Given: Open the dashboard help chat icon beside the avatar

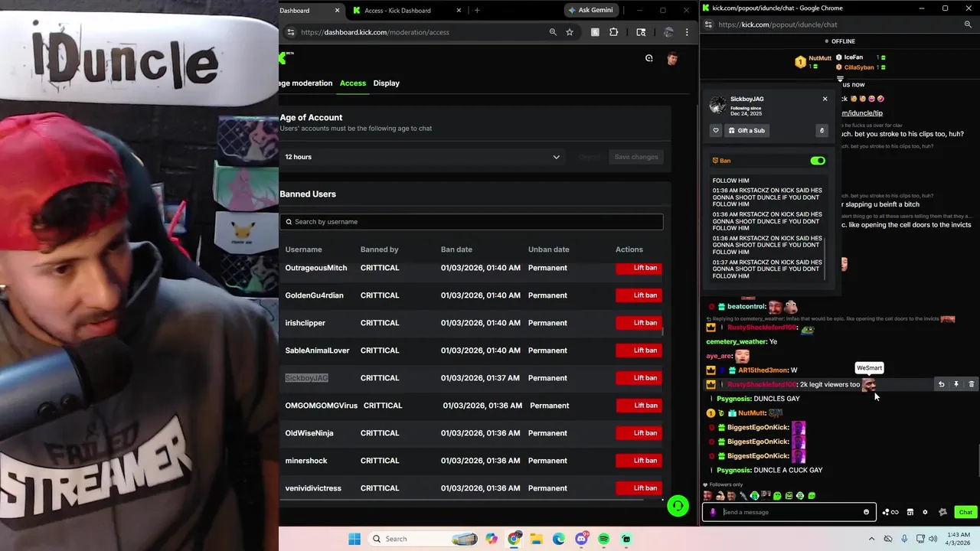Looking at the screenshot, I should [x=649, y=58].
